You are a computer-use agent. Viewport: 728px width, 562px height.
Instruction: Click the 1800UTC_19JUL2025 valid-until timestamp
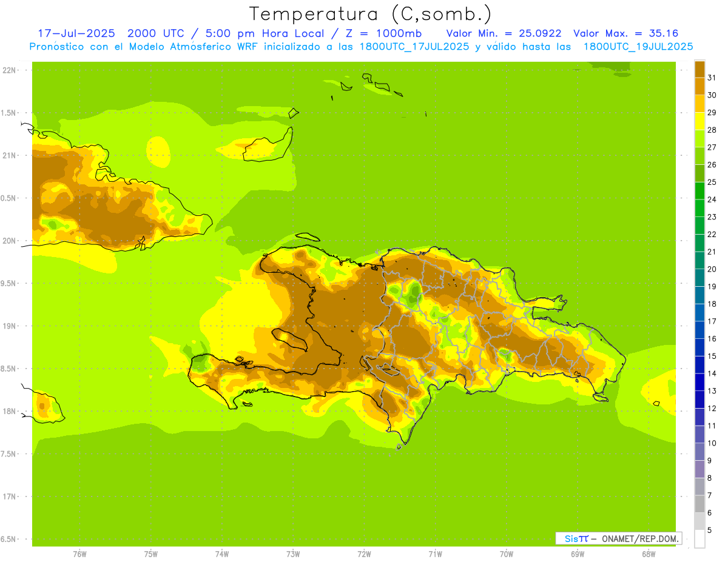pos(638,47)
